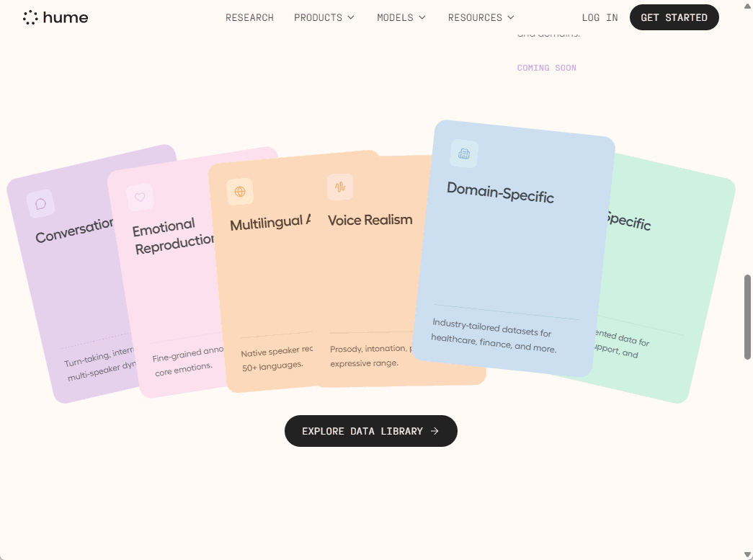This screenshot has width=753, height=560.
Task: Click the Coming Soon label
Action: click(x=546, y=68)
